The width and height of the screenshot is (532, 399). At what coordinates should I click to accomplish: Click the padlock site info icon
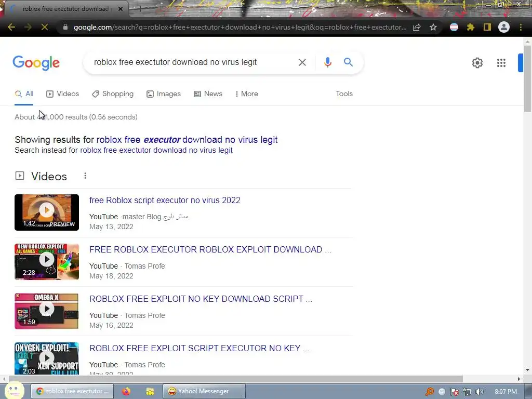coord(65,27)
